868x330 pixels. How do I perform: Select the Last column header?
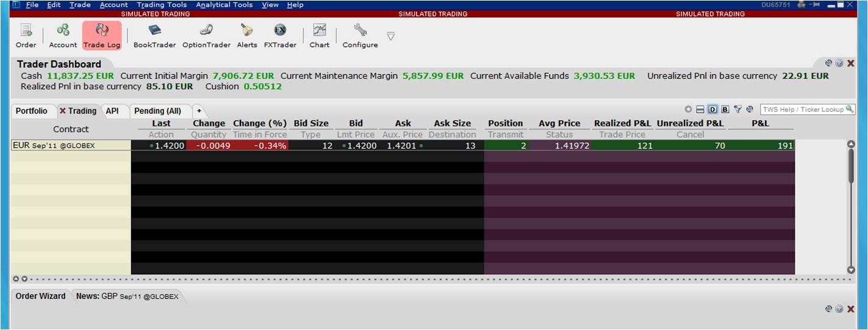[162, 123]
